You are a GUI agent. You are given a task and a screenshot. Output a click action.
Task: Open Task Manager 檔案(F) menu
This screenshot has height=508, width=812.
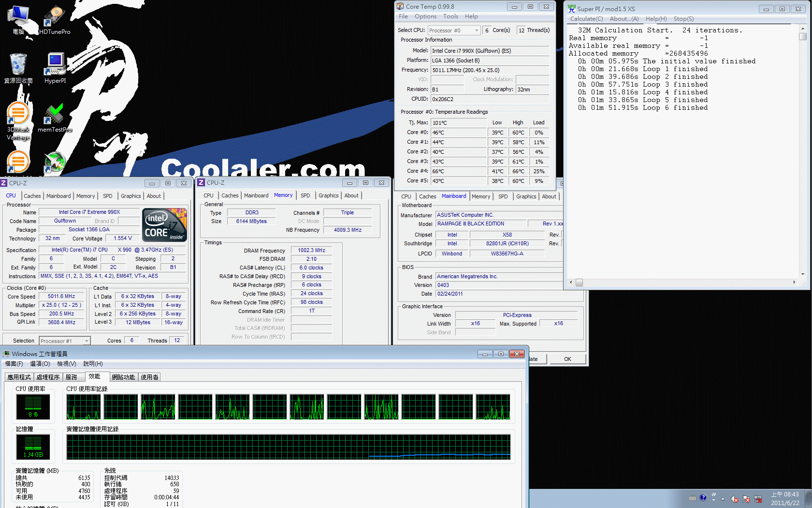(x=14, y=363)
